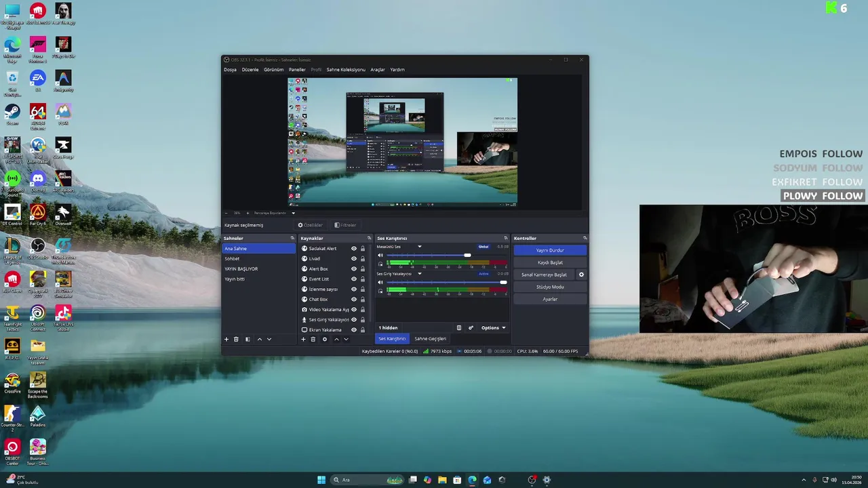This screenshot has width=868, height=488.
Task: Click the Windows taskbar search box
Action: (367, 480)
